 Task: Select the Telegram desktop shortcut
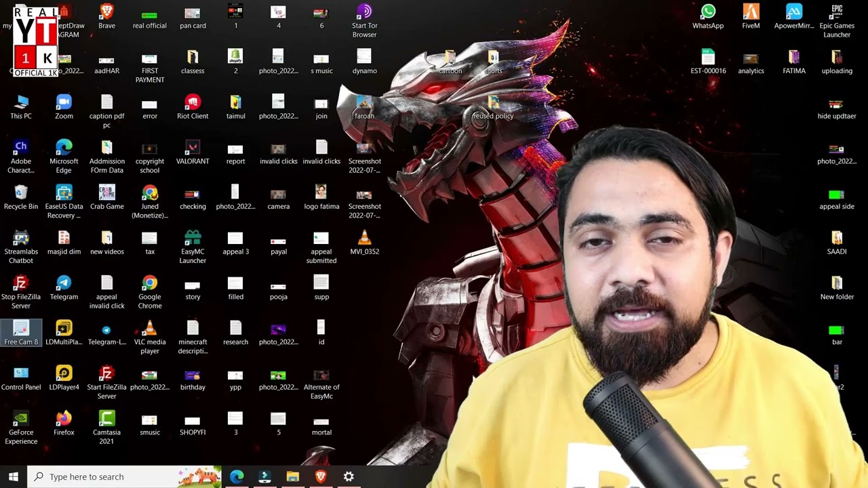[x=64, y=288]
